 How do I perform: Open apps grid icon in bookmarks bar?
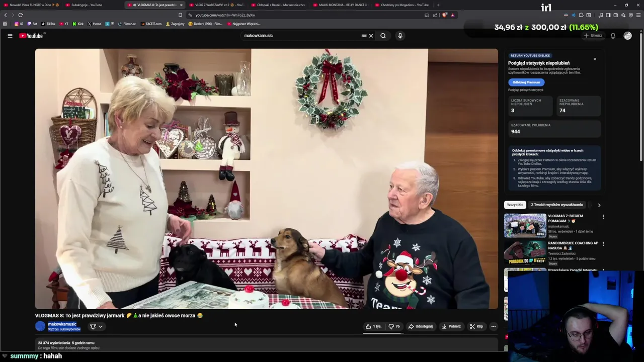pyautogui.click(x=5, y=24)
